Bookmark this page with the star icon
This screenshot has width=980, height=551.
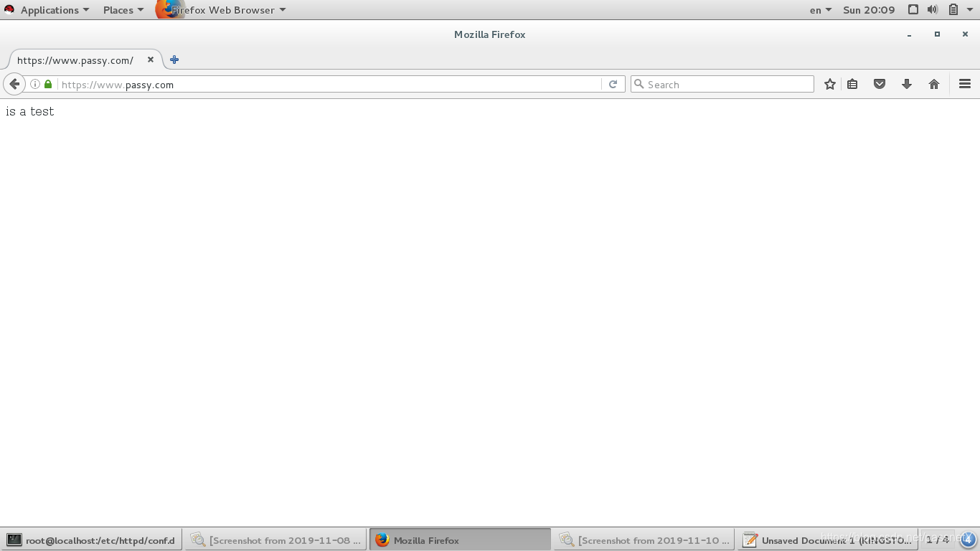coord(830,84)
